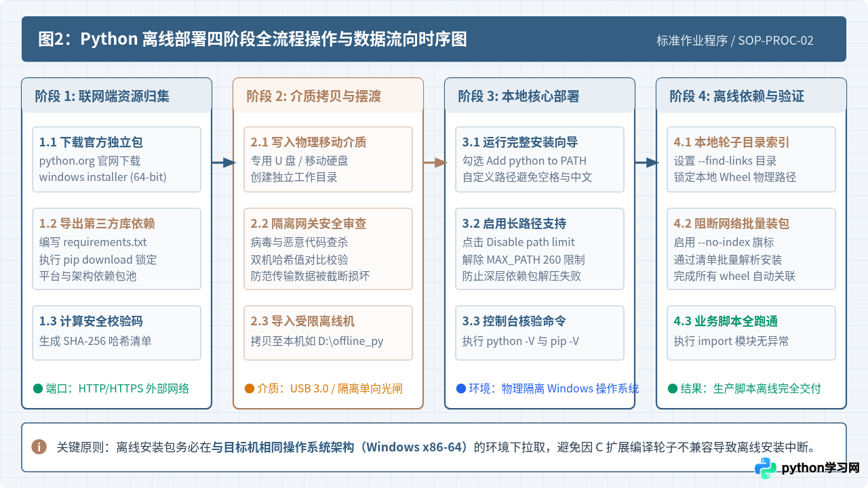Select the step title 1.1 下载官方独立包
The height and width of the screenshot is (488, 868).
click(x=91, y=142)
